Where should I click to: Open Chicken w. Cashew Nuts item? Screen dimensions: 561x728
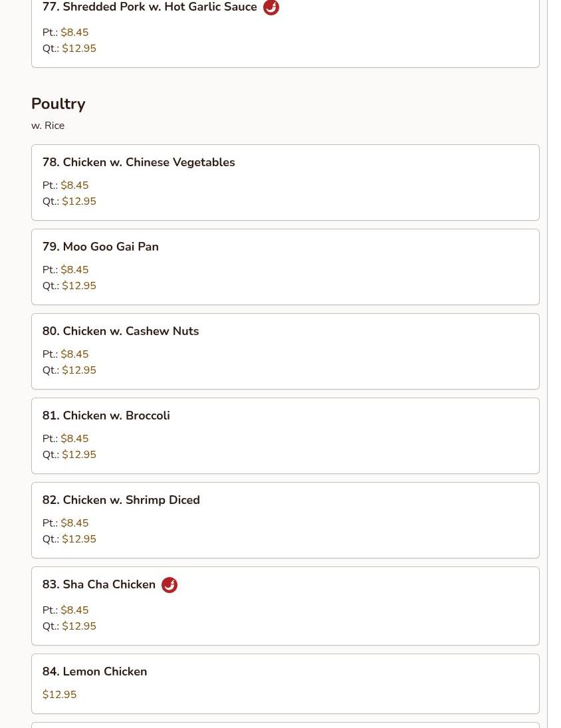pyautogui.click(x=120, y=332)
